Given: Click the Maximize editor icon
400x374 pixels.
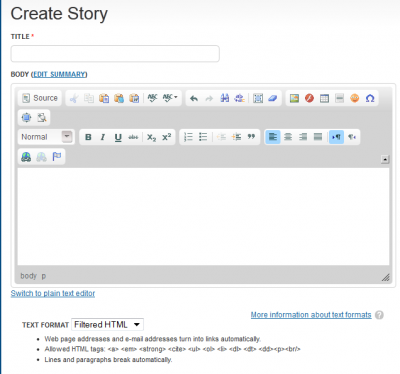Looking at the screenshot, I should click(x=26, y=117).
